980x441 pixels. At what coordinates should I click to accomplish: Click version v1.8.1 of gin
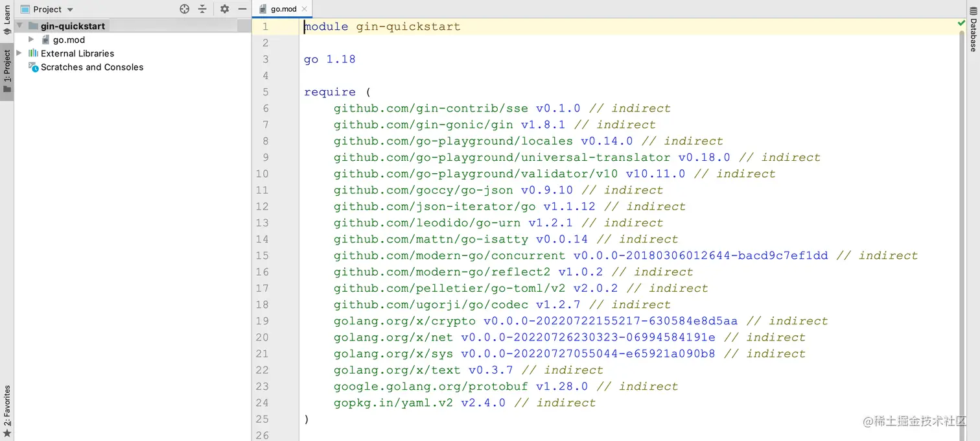pyautogui.click(x=543, y=125)
